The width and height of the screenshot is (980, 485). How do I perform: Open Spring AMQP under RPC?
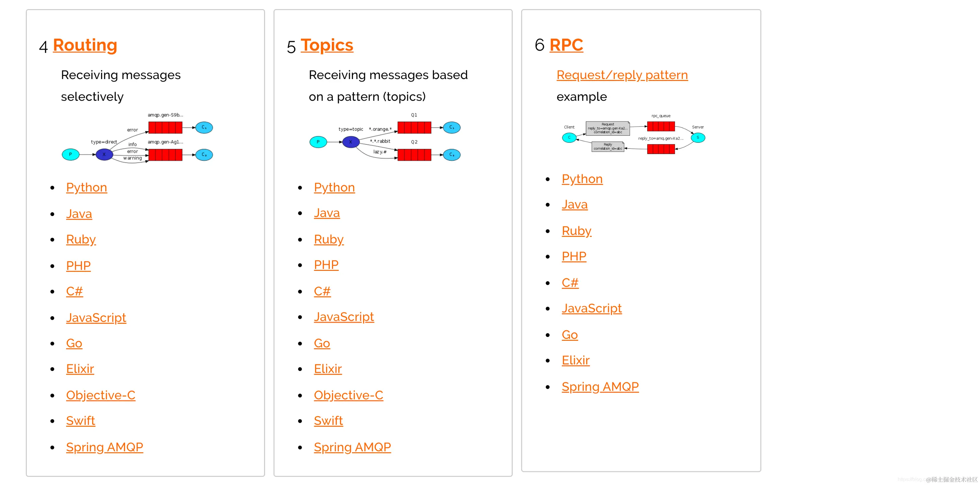click(x=600, y=387)
